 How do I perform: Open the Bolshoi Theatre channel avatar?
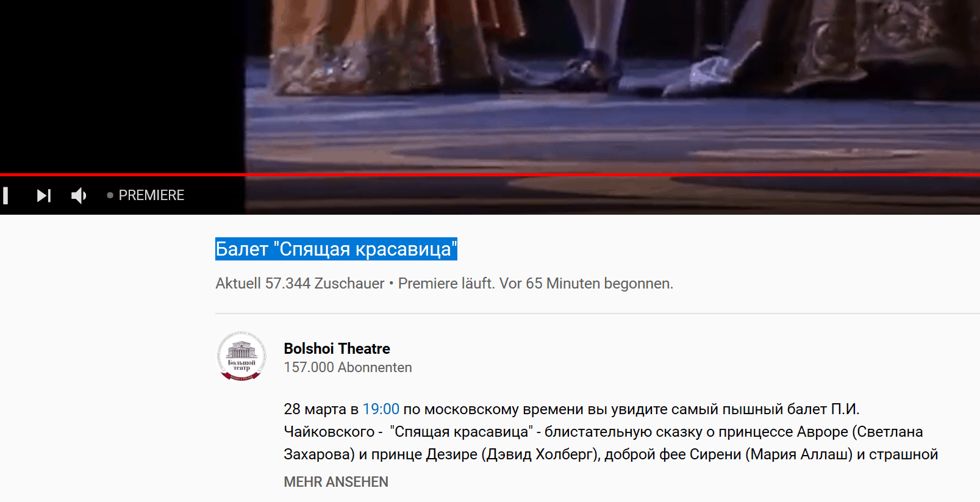(x=241, y=356)
